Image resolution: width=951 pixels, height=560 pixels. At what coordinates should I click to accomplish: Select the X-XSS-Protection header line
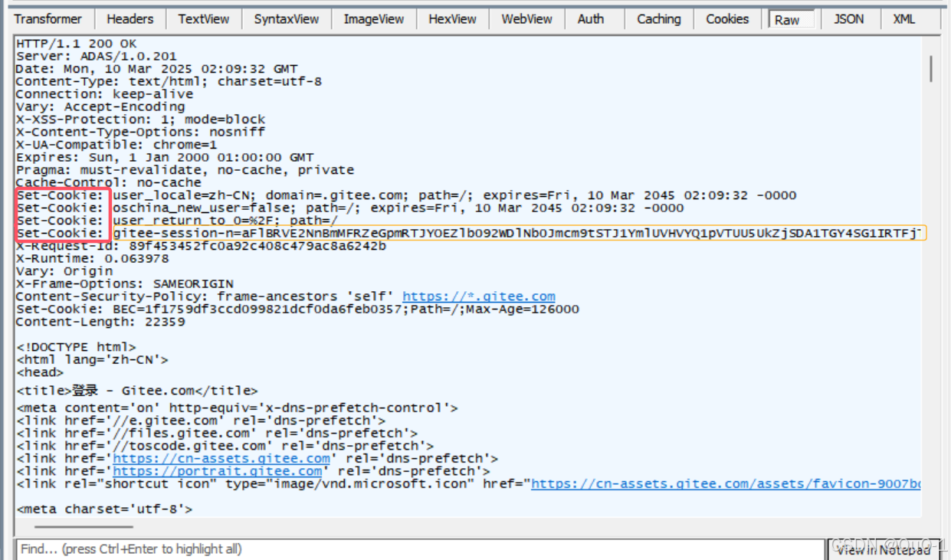(x=140, y=120)
